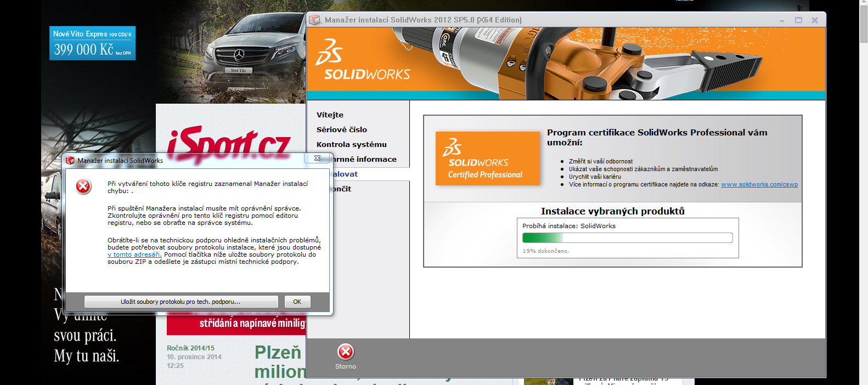The width and height of the screenshot is (868, 385).
Task: Click the DS SolidWorks banner logo
Action: (363, 60)
